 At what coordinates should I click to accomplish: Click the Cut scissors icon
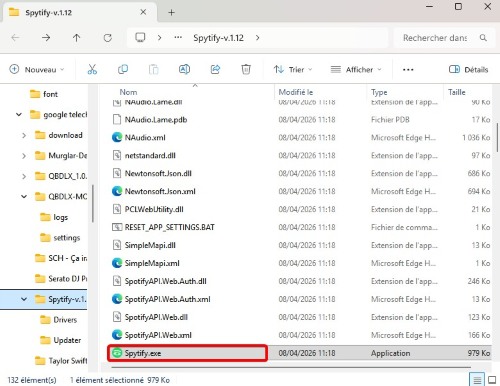[92, 69]
